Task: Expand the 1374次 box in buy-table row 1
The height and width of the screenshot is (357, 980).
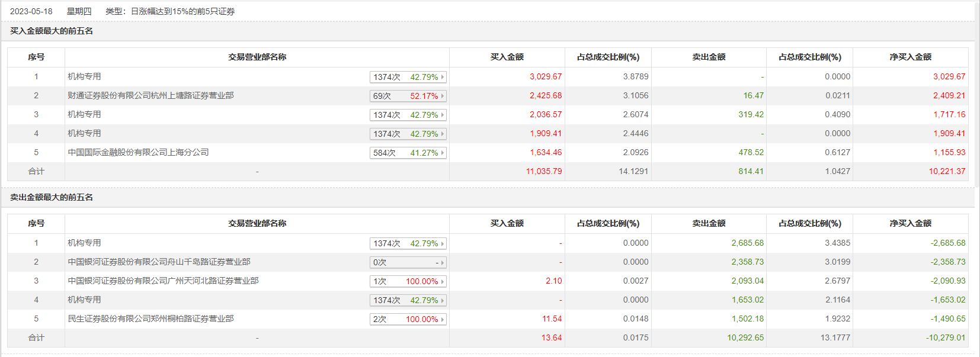Action: (443, 77)
